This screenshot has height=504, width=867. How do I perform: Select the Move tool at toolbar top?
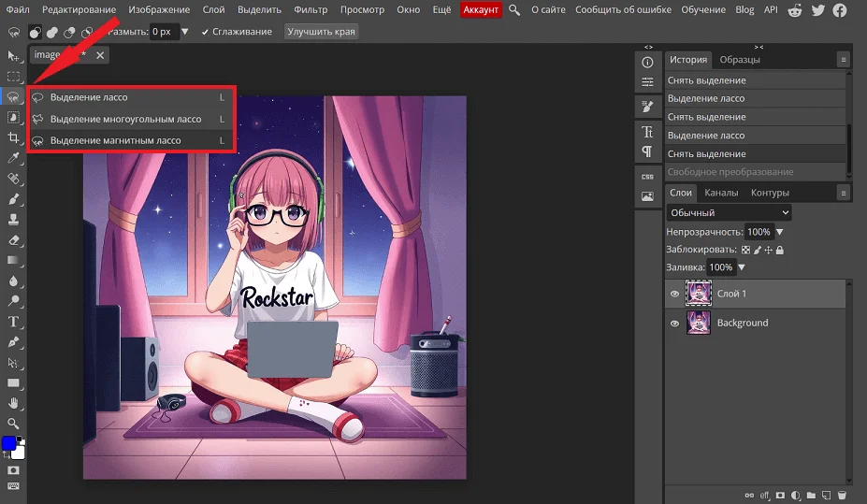pyautogui.click(x=13, y=57)
